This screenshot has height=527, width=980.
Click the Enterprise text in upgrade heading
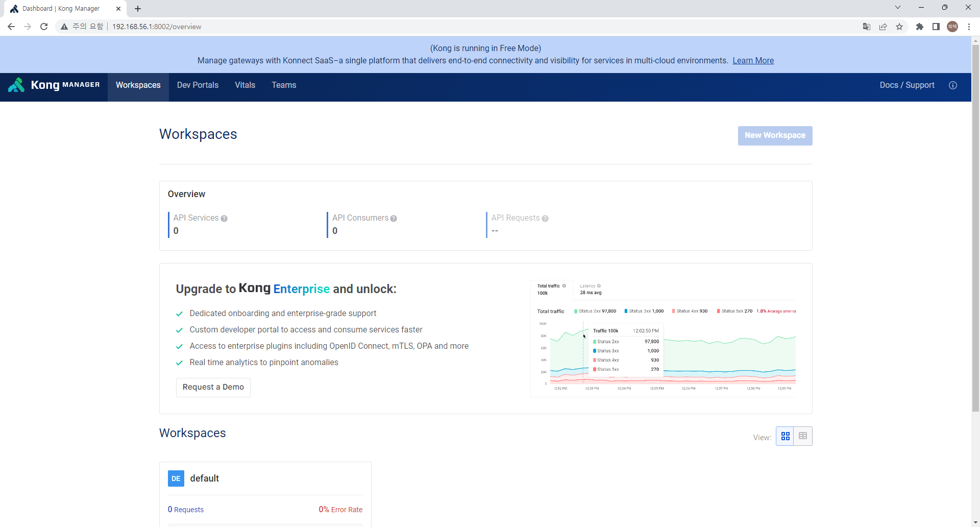click(x=302, y=289)
